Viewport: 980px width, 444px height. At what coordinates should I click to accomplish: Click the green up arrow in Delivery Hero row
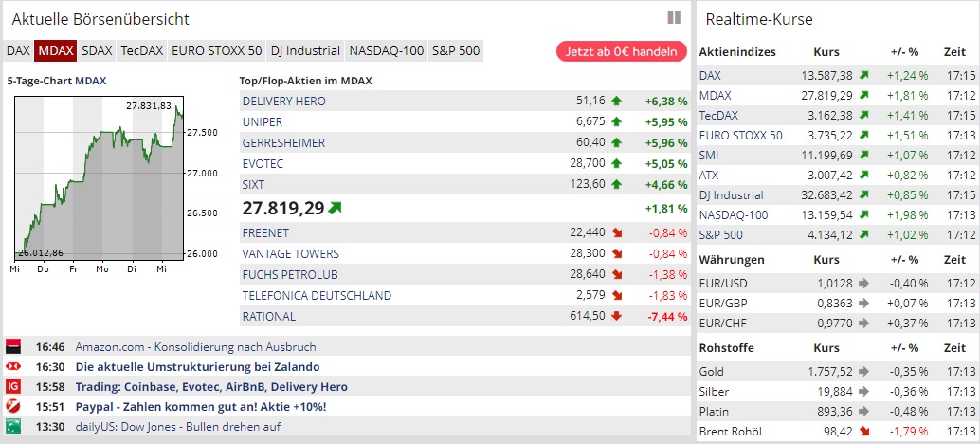click(x=616, y=102)
